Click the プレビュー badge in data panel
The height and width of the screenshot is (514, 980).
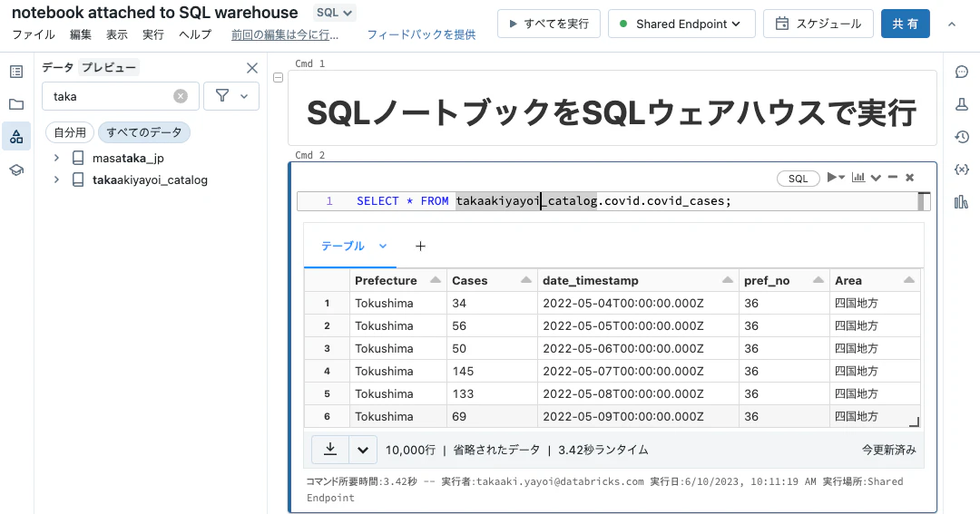click(109, 67)
